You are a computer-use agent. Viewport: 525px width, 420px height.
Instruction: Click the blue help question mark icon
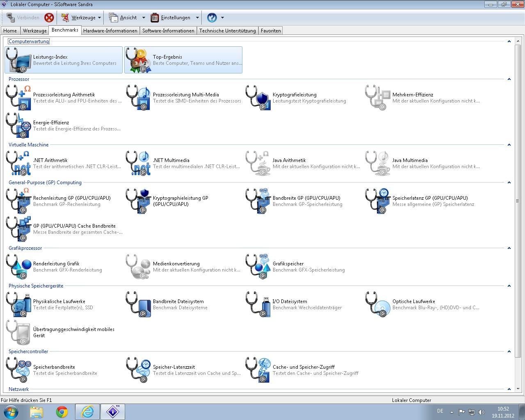tap(212, 18)
